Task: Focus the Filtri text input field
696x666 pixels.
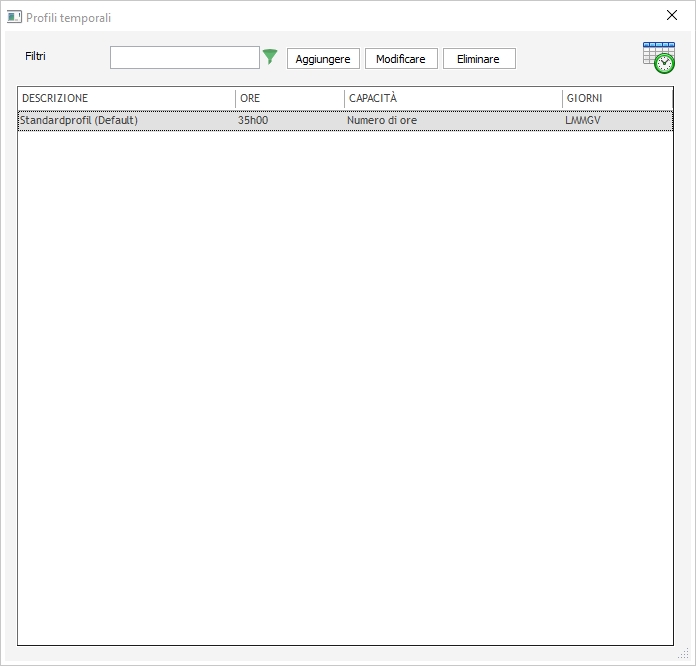Action: coord(185,58)
